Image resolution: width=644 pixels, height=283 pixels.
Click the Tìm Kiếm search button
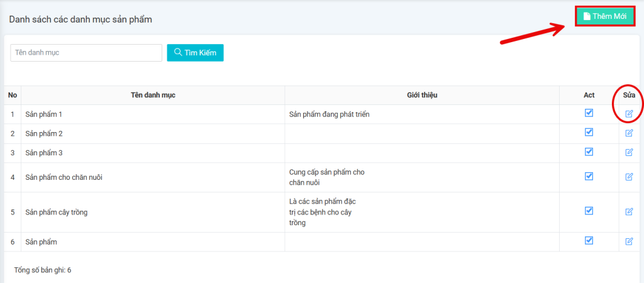[195, 53]
